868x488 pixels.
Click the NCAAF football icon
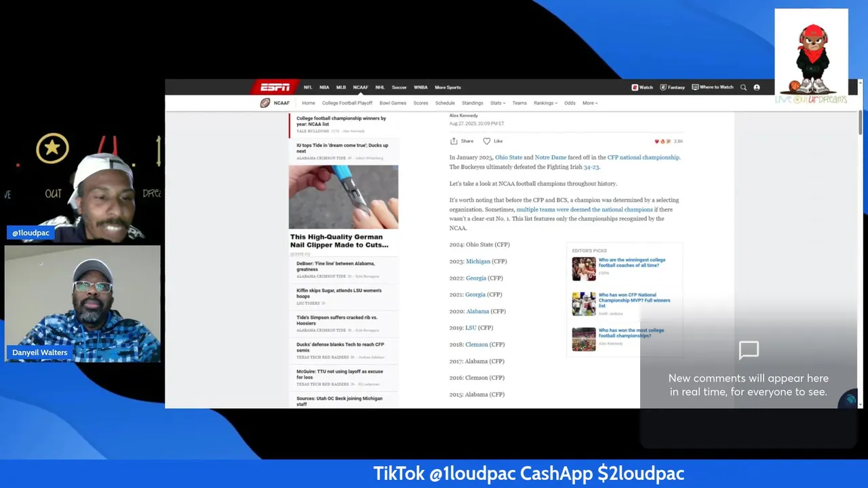point(265,103)
